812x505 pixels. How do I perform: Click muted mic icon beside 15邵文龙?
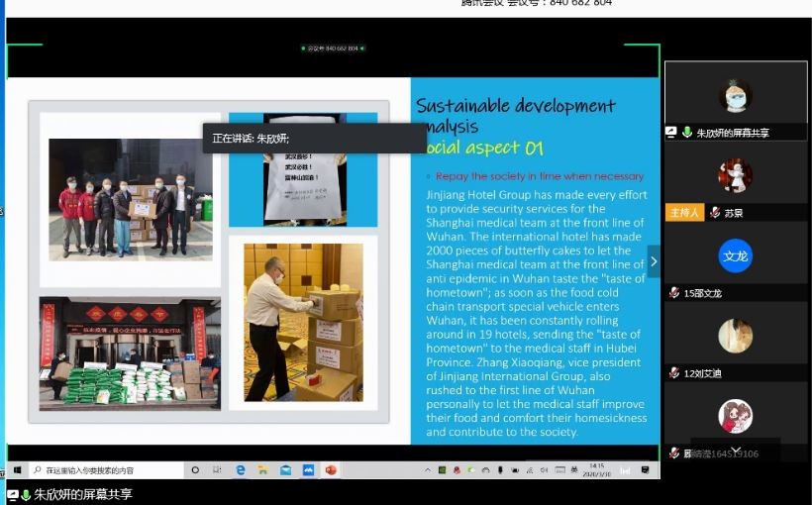pos(673,293)
